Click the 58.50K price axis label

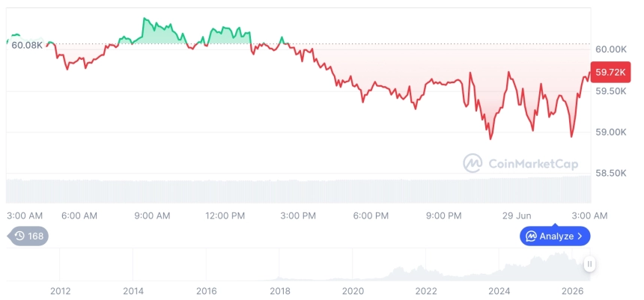click(611, 174)
